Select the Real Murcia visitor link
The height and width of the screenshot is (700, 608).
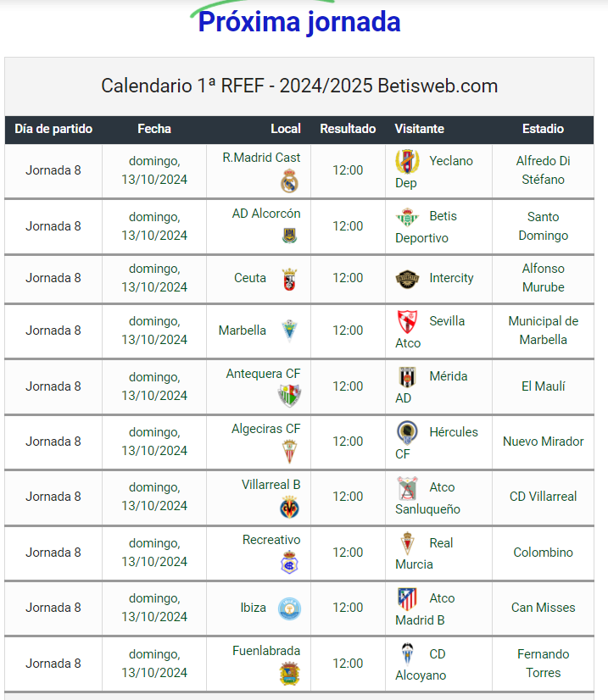[424, 553]
